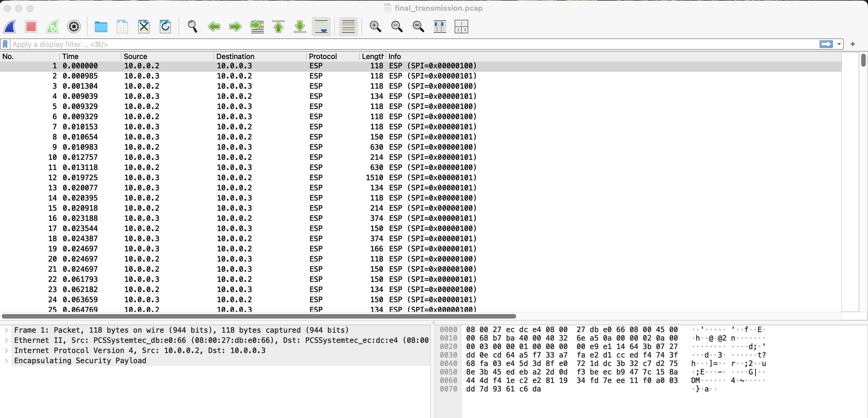Zoom out the packet list
Screen dimensions: 868x418
(397, 27)
